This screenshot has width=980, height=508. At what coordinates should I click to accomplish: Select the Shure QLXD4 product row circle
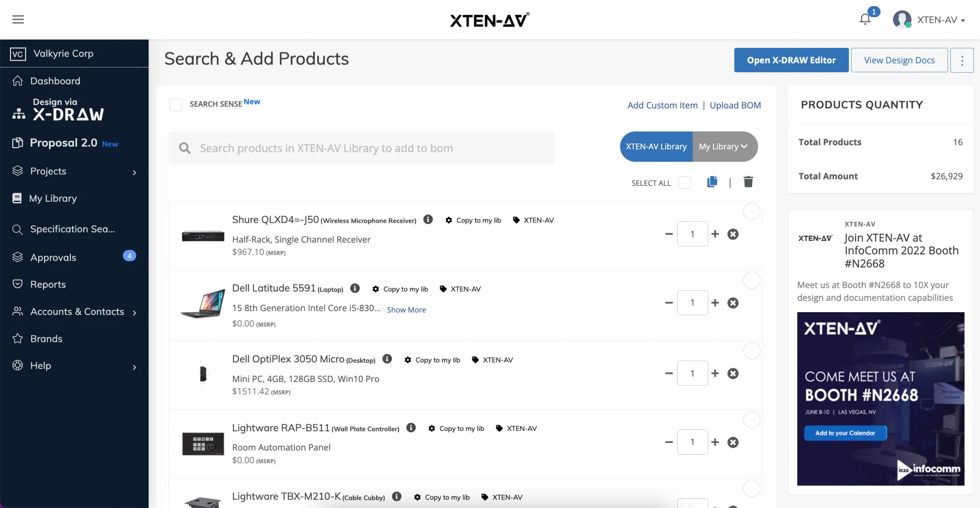click(751, 212)
